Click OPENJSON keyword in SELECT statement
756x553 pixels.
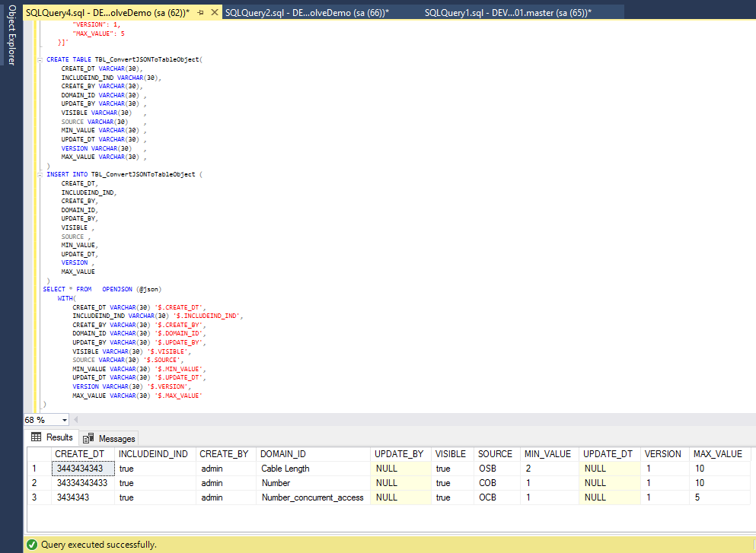[x=117, y=289]
